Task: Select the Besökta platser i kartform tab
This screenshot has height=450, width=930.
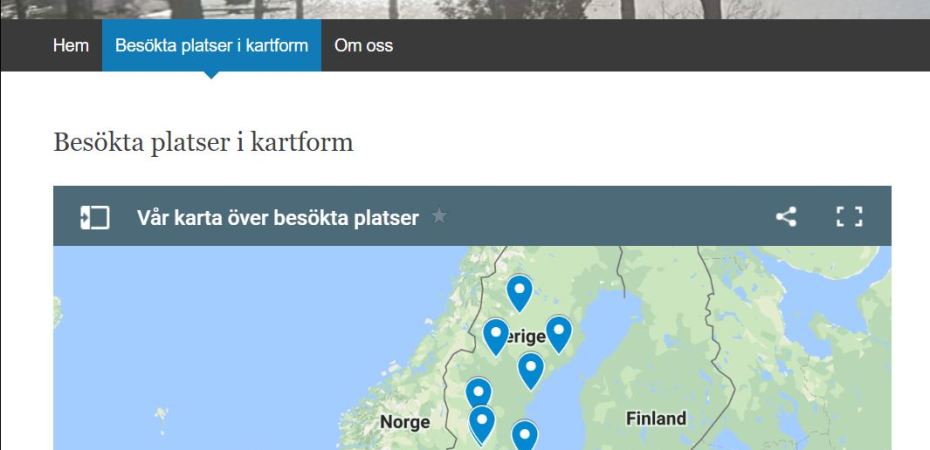Action: click(x=212, y=45)
